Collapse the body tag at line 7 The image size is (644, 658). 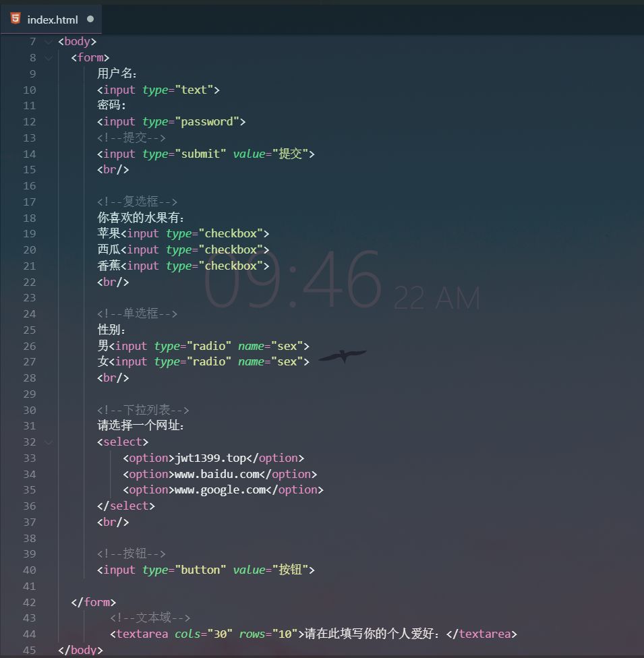pyautogui.click(x=48, y=42)
